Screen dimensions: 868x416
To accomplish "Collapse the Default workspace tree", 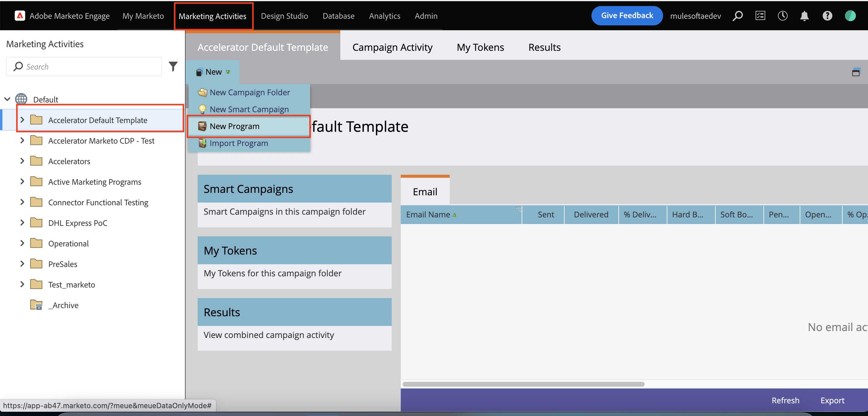I will (7, 99).
